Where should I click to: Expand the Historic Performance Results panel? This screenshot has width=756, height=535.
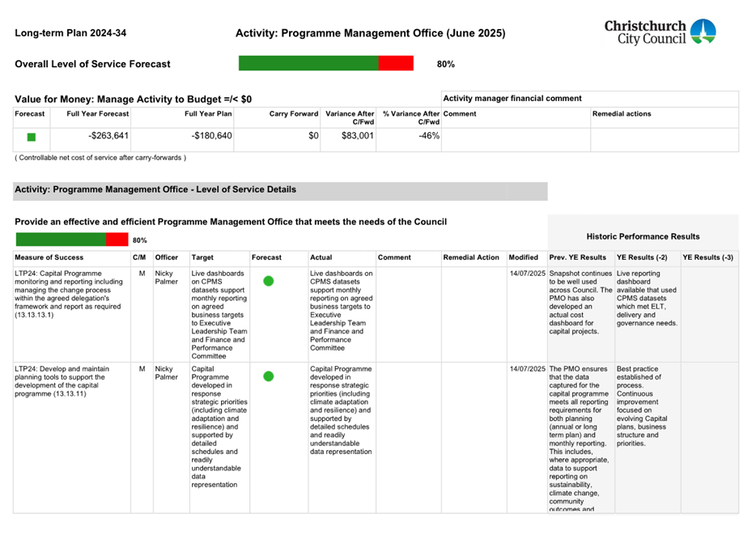(x=643, y=236)
